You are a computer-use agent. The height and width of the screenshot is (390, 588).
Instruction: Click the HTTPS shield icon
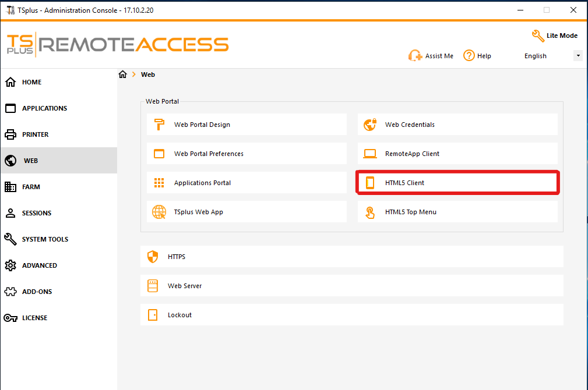(x=153, y=257)
